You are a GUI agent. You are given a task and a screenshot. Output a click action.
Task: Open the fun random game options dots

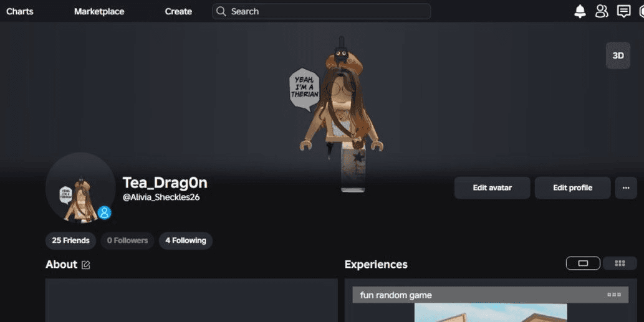tap(614, 295)
